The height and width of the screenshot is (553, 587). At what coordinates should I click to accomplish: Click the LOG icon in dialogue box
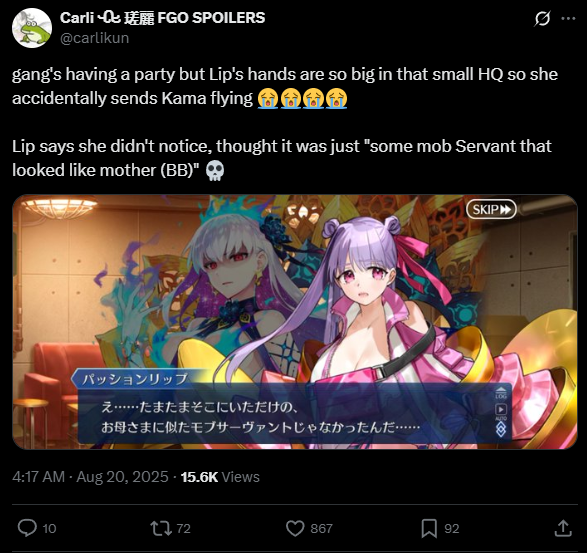[x=501, y=392]
